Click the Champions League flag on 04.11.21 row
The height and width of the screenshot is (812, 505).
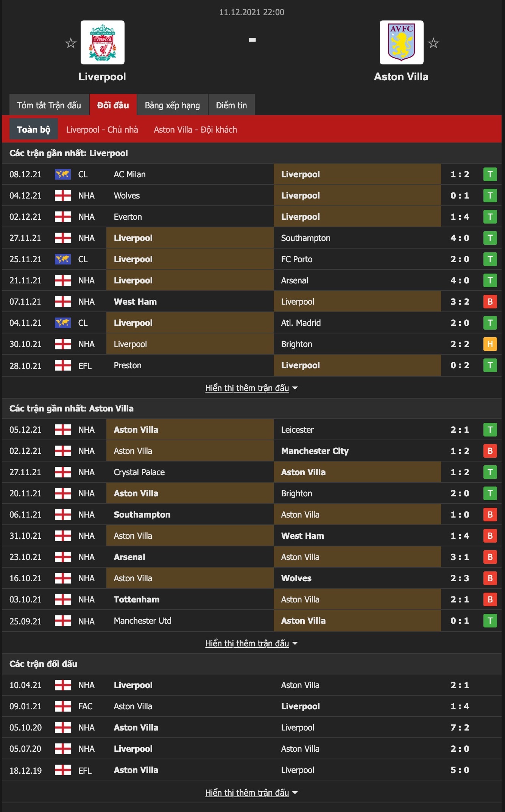(x=63, y=323)
